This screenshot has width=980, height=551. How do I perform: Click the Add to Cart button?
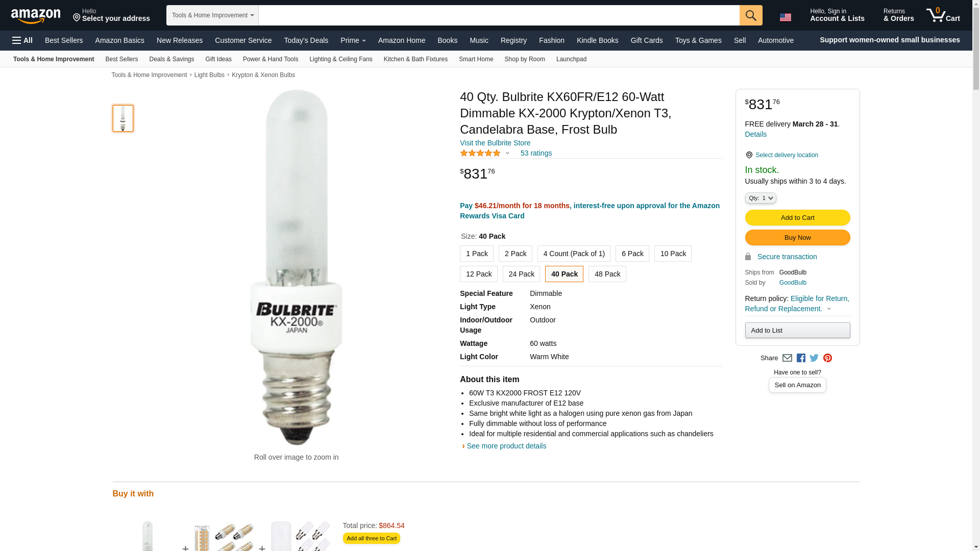tap(797, 218)
